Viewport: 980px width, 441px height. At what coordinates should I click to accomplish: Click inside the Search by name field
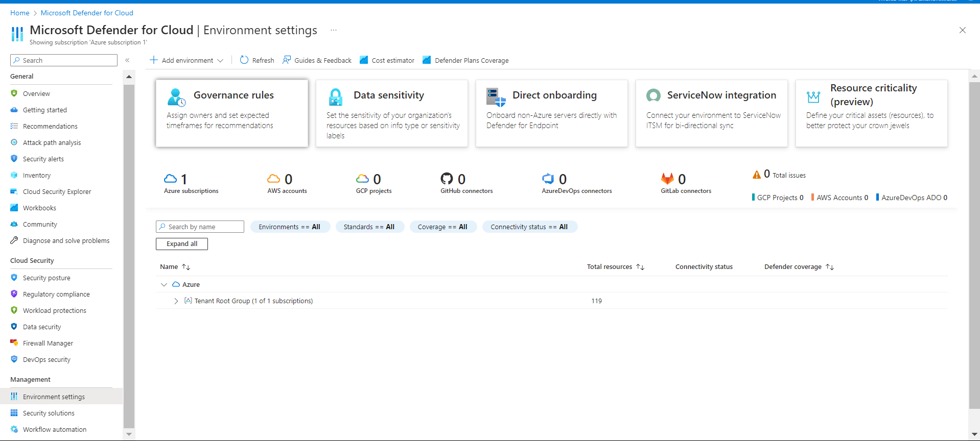pyautogui.click(x=200, y=227)
